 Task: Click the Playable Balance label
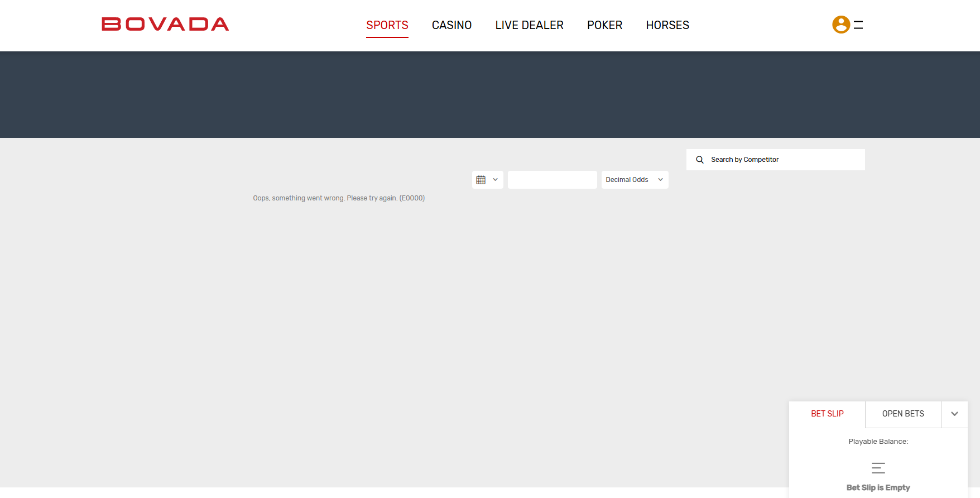click(x=878, y=442)
